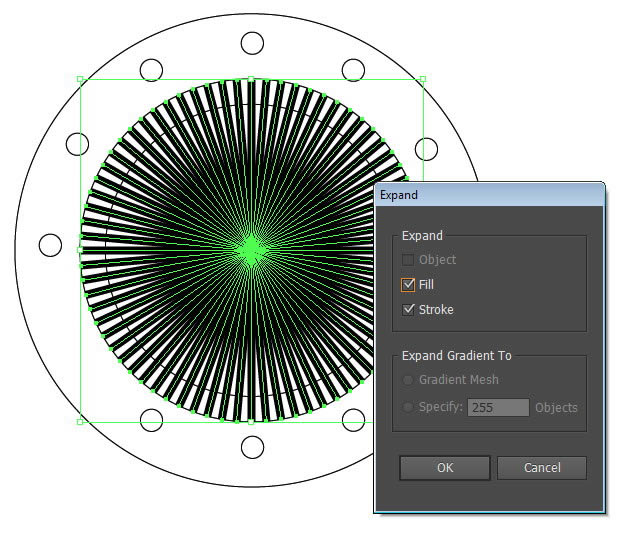
Task: Click the Expand dialog title bar
Action: point(489,195)
